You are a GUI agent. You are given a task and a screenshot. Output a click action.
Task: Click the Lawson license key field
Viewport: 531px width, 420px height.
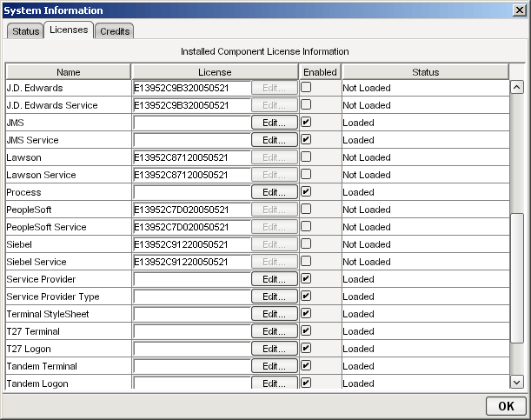[x=192, y=157]
